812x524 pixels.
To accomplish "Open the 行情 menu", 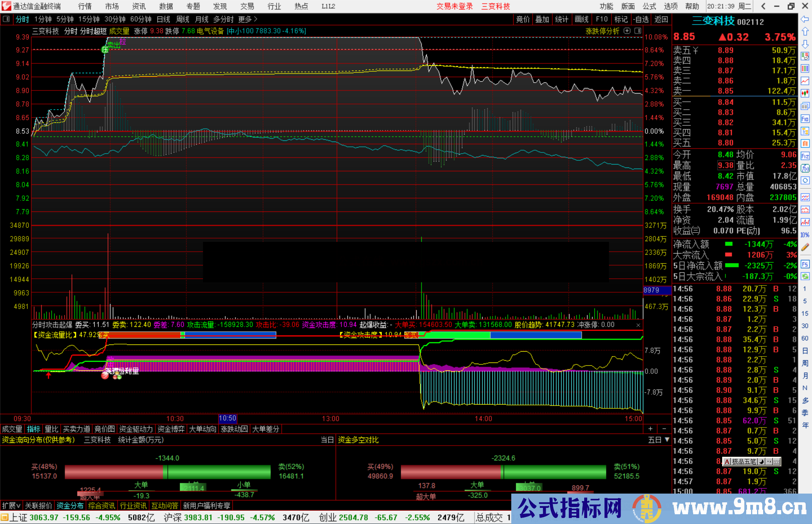I will click(85, 6).
